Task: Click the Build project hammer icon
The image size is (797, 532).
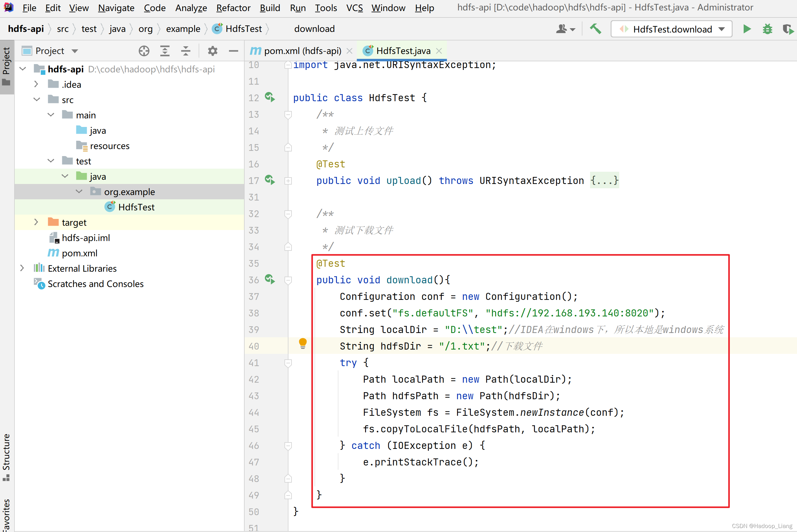Action: (x=595, y=29)
